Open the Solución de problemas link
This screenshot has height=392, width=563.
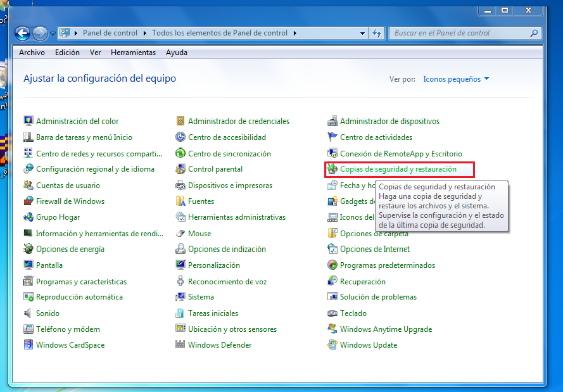[378, 297]
